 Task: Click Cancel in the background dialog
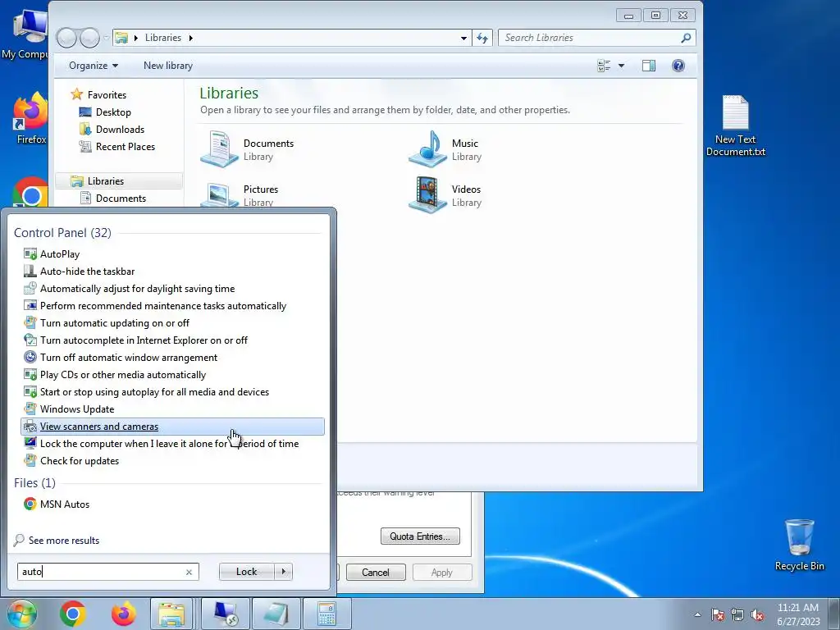(376, 572)
